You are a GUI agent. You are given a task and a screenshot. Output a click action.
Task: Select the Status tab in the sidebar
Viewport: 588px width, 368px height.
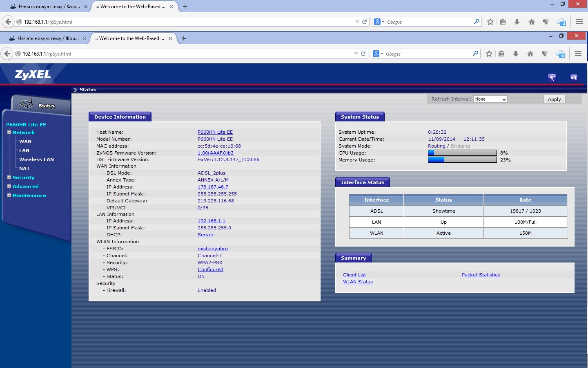[x=41, y=105]
